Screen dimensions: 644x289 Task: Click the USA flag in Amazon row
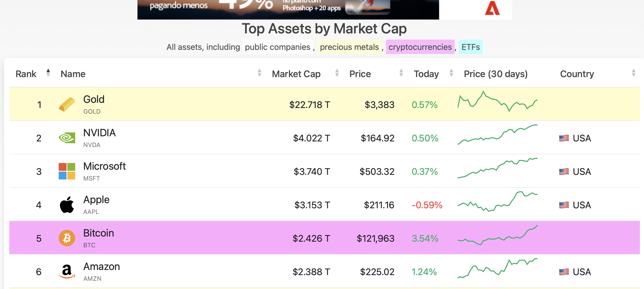(x=564, y=272)
